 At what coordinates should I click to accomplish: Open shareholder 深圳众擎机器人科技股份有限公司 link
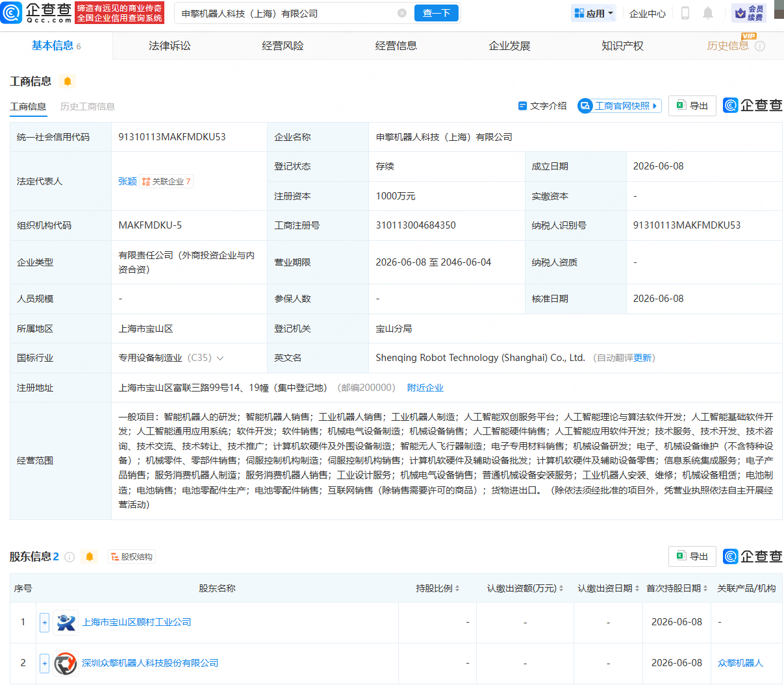(x=150, y=663)
